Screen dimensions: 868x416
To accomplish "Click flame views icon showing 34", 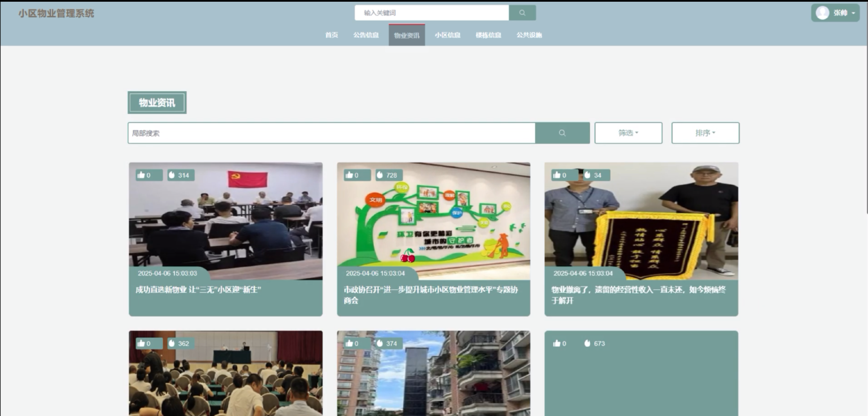I will [588, 175].
